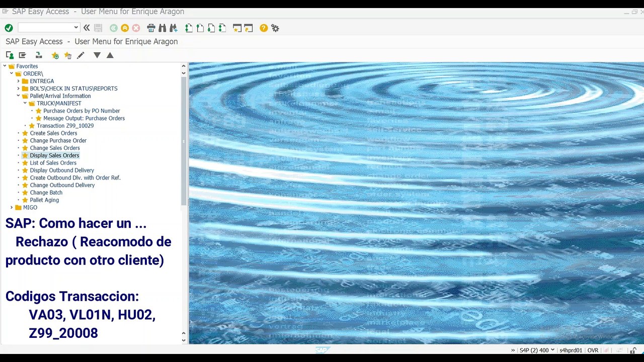This screenshot has height=362, width=644.
Task: Click the Find Next binoculars-plus icon
Action: click(x=174, y=28)
